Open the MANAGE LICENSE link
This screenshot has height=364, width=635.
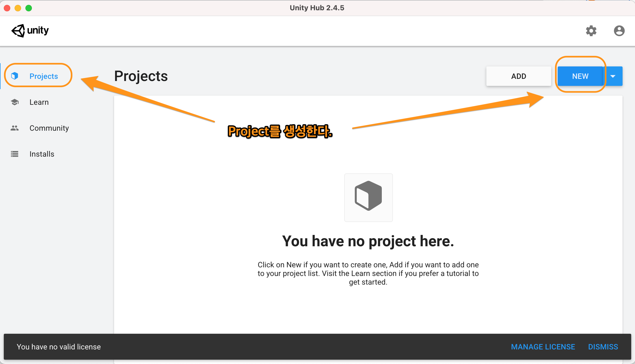click(543, 347)
